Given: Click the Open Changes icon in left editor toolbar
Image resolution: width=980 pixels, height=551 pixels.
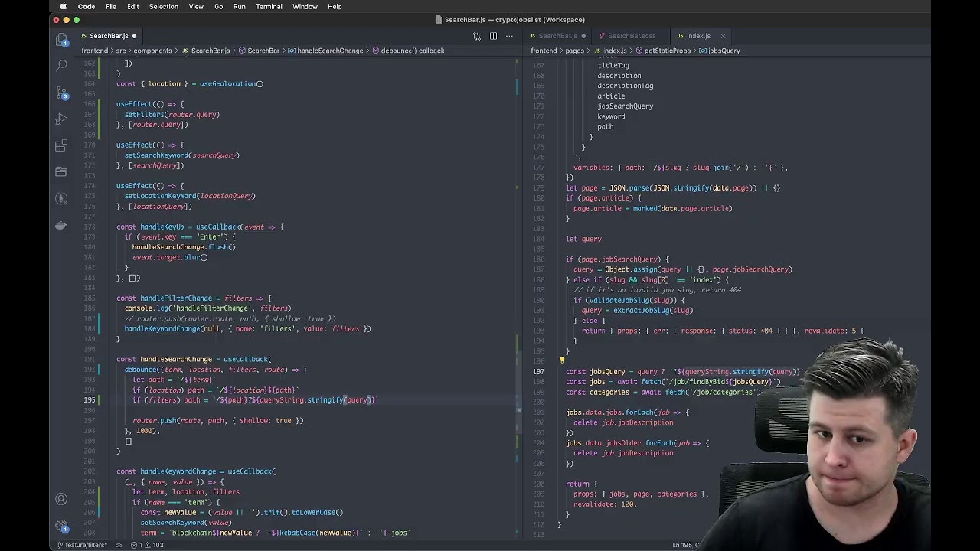Looking at the screenshot, I should click(476, 36).
